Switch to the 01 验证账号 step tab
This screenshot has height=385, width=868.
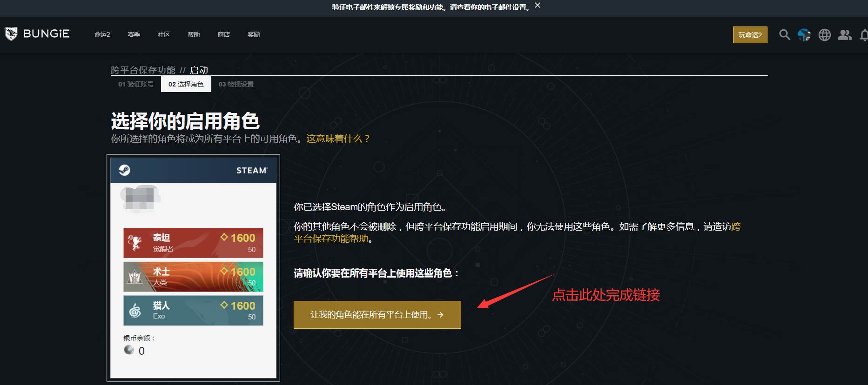pos(136,84)
